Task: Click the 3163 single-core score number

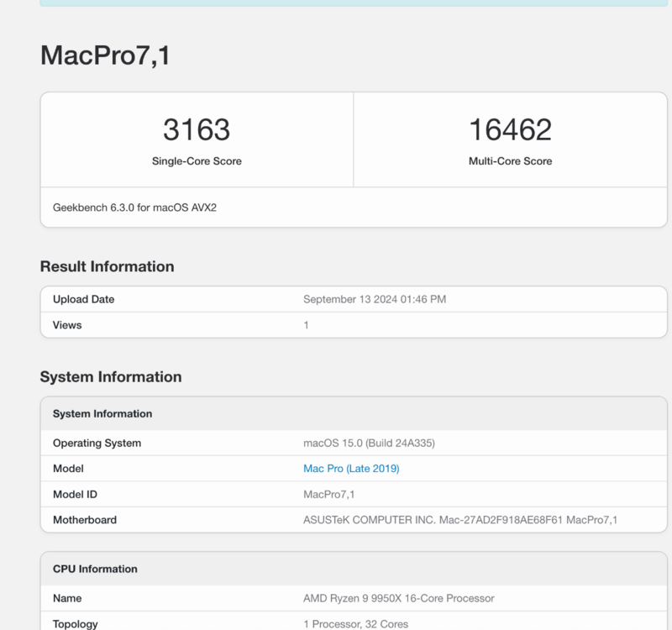Action: pyautogui.click(x=197, y=130)
